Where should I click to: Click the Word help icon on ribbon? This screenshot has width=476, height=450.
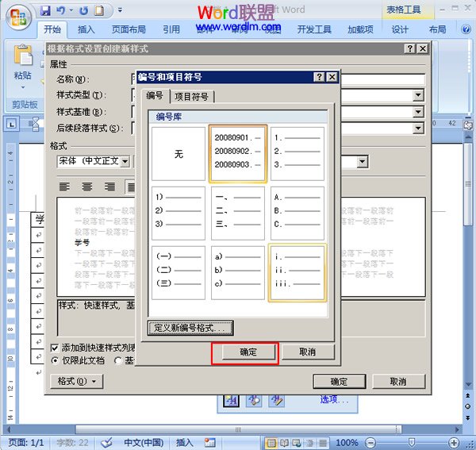466,29
